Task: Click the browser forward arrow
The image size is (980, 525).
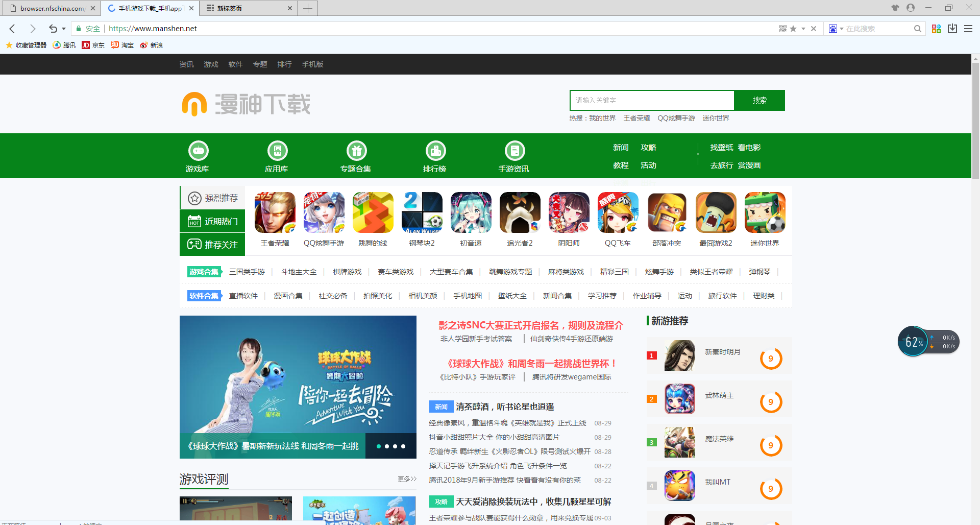Action: click(x=33, y=29)
